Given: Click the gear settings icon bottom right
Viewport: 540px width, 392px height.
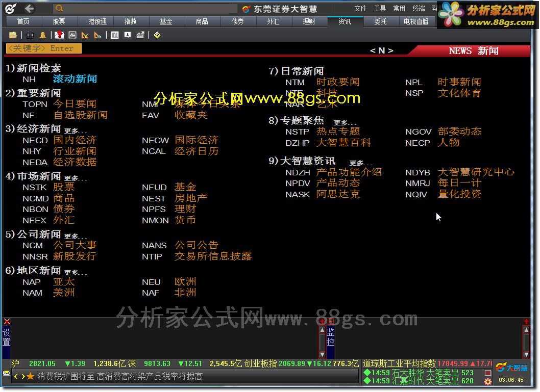Looking at the screenshot, I should click(x=487, y=381).
